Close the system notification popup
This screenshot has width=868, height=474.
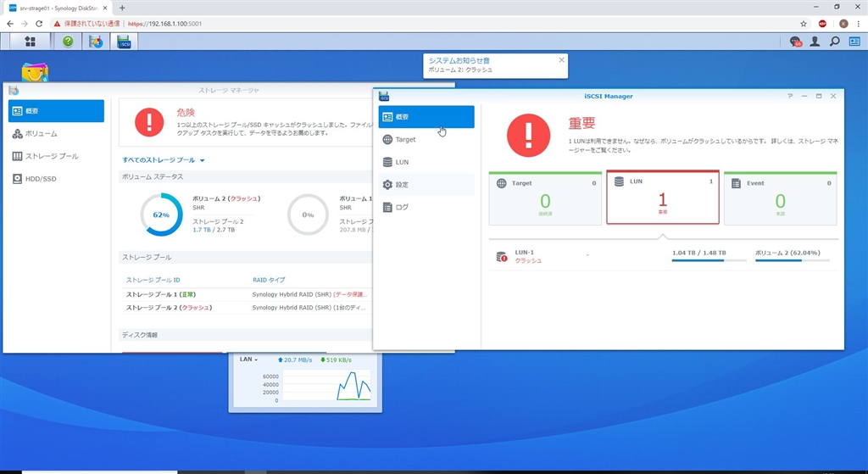(x=561, y=60)
